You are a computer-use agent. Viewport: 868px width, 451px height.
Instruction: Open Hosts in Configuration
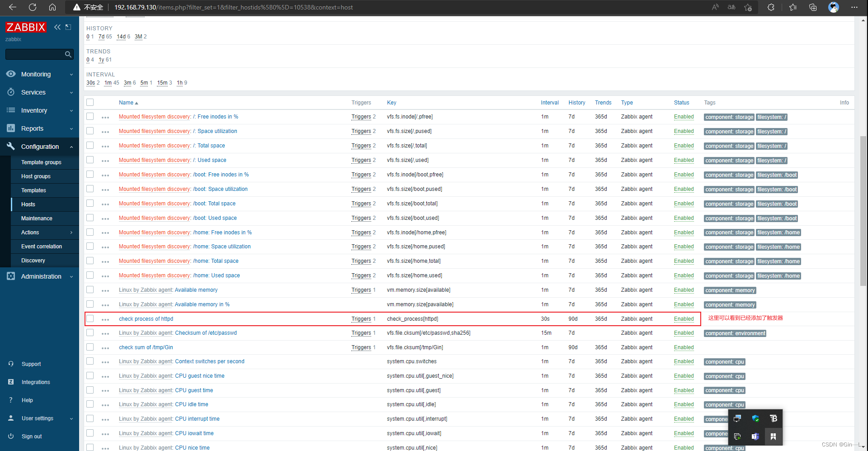(28, 204)
